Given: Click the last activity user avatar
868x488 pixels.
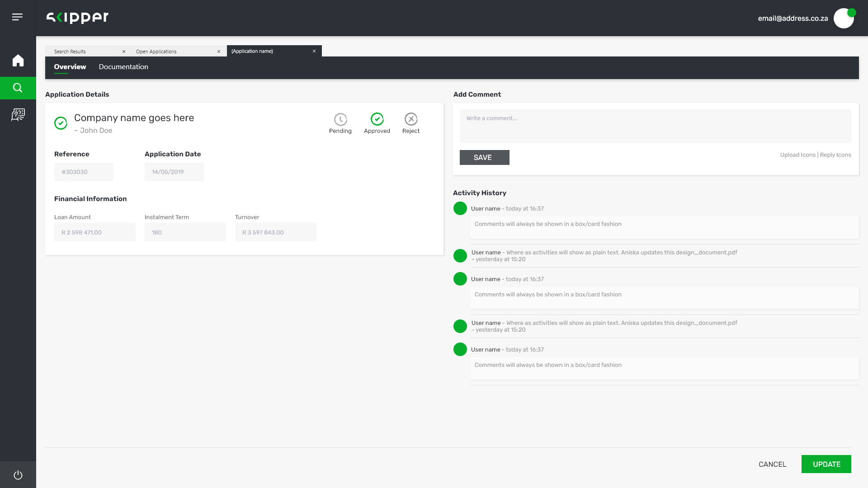Looking at the screenshot, I should (x=460, y=349).
